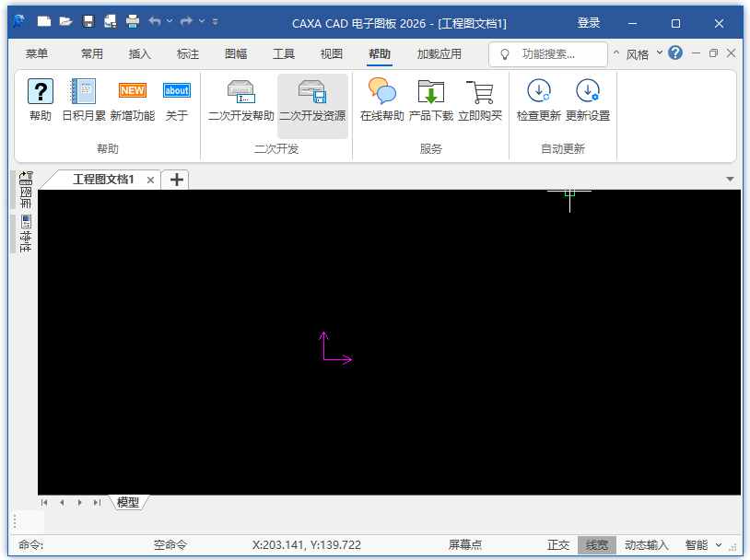Click the 登录 login button
Screen dimensions: 750x560
(588, 22)
